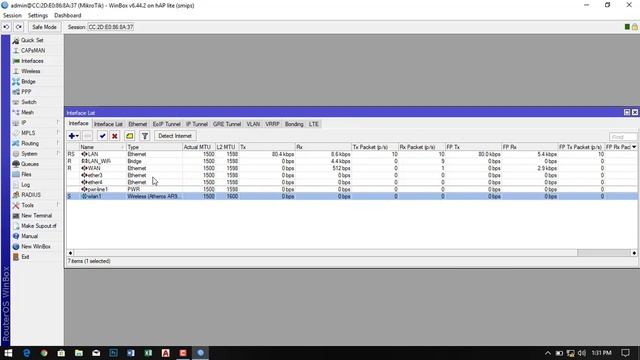Click the red X Disable button
The height and width of the screenshot is (360, 640).
tap(115, 136)
